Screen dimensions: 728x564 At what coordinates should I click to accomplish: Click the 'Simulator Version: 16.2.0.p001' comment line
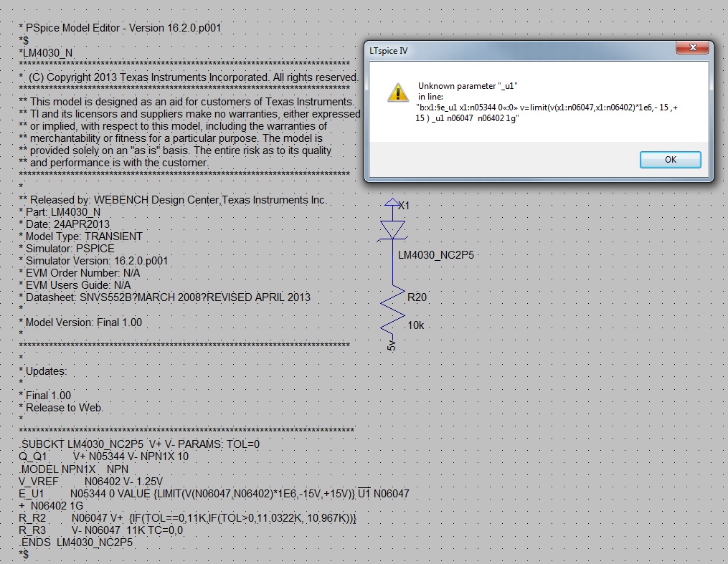[x=93, y=261]
